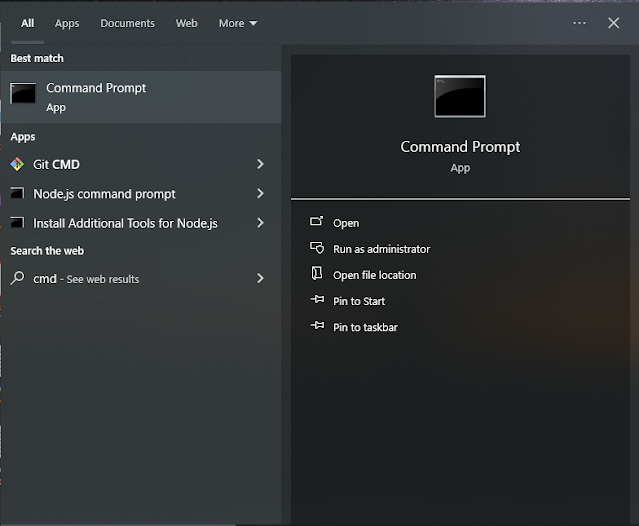The width and height of the screenshot is (639, 526).
Task: Choose Run as administrator
Action: [x=381, y=249]
